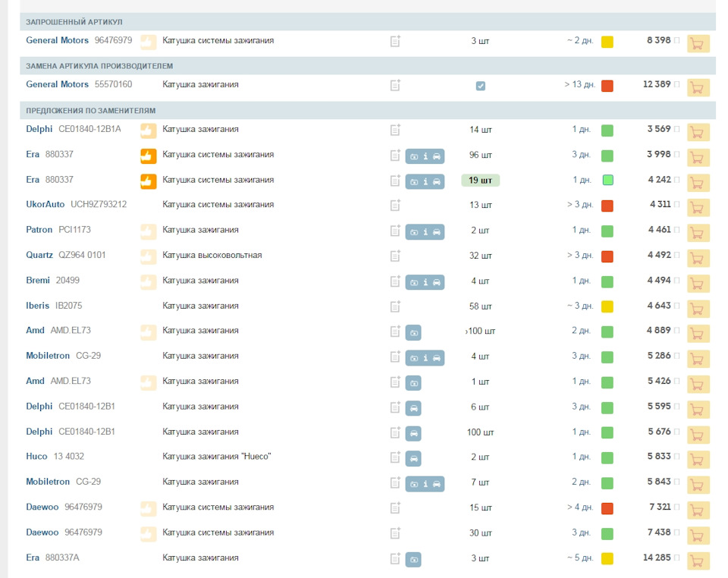Add Iberis IB2075 to cart
This screenshot has width=728, height=578.
coord(698,309)
